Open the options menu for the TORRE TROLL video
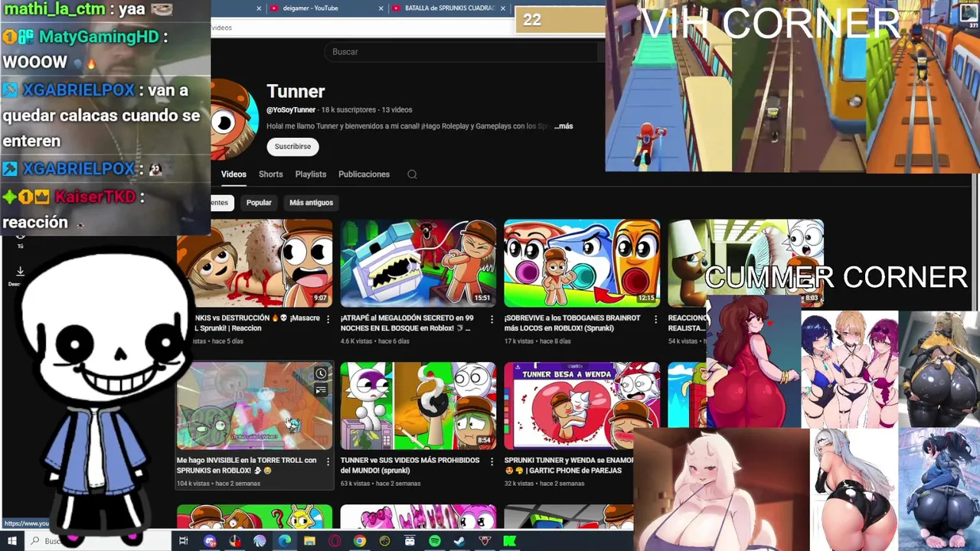 pos(328,461)
